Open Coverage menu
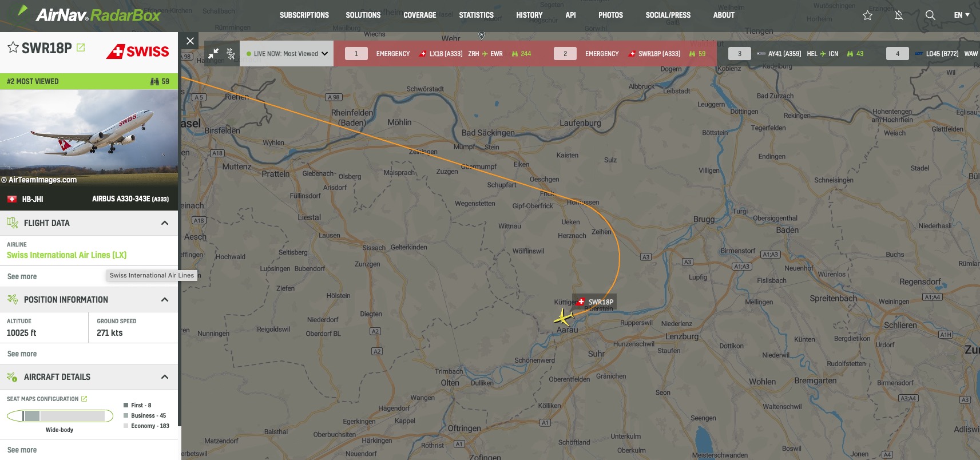 [x=419, y=15]
